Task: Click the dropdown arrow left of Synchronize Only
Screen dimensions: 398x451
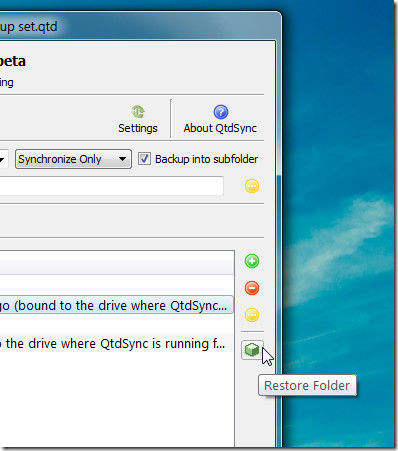Action: [3, 159]
